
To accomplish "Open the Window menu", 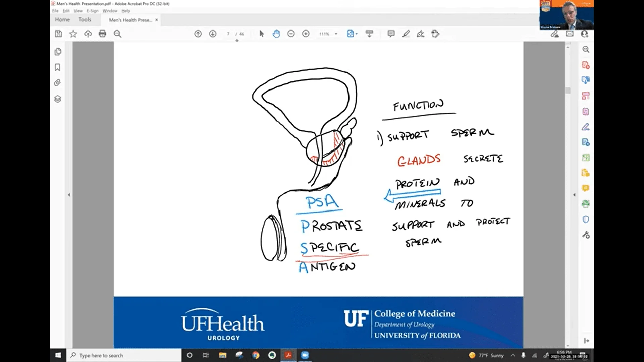I will coord(110,11).
